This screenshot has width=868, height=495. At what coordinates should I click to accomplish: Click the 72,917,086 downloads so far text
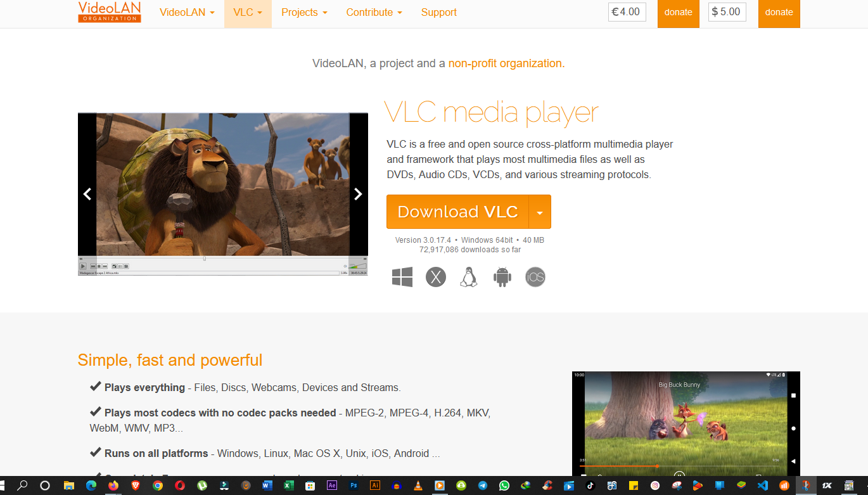point(470,250)
